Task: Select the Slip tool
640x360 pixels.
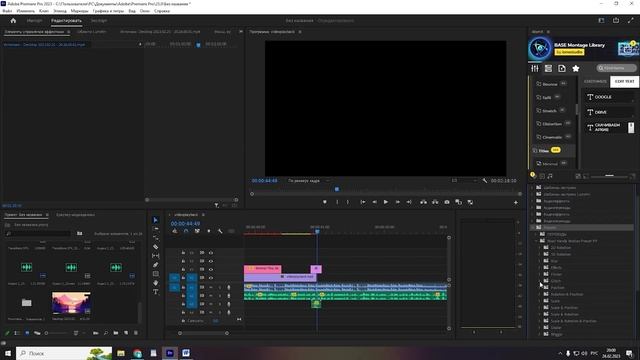Action: tap(156, 256)
